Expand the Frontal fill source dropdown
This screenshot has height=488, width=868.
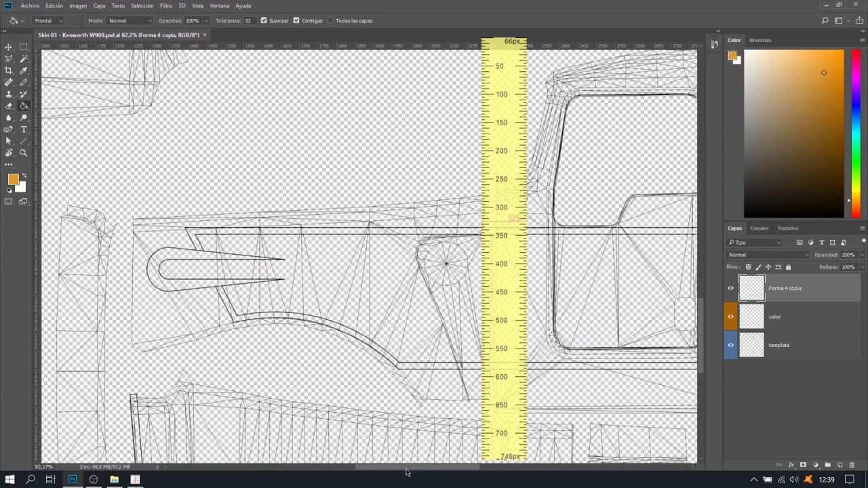pos(48,20)
